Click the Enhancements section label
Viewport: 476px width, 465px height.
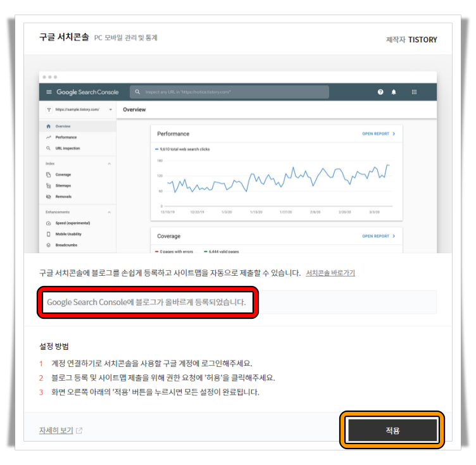tap(58, 212)
